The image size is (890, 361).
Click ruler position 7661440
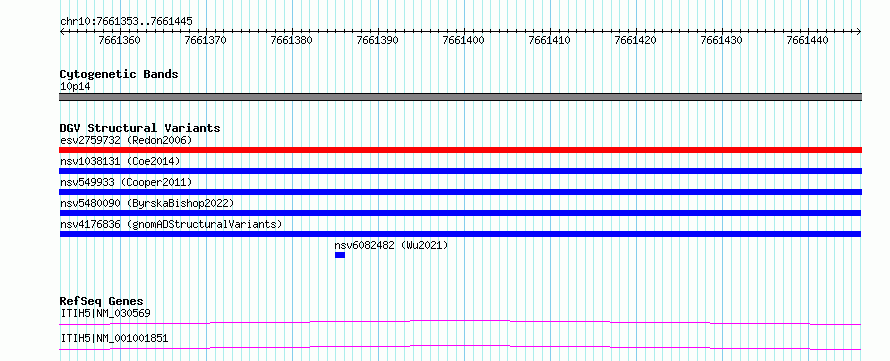coord(808,40)
